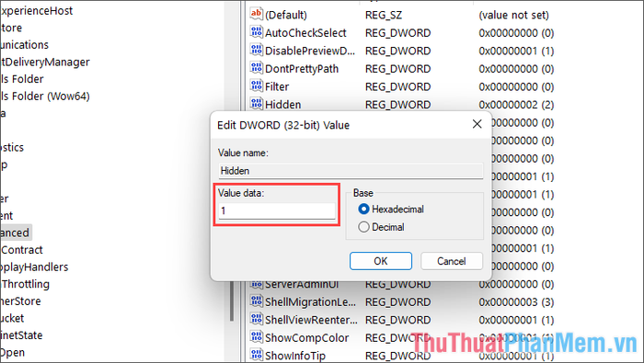Select the AutoCheckSelect value name
Image resolution: width=644 pixels, height=363 pixels.
point(305,33)
